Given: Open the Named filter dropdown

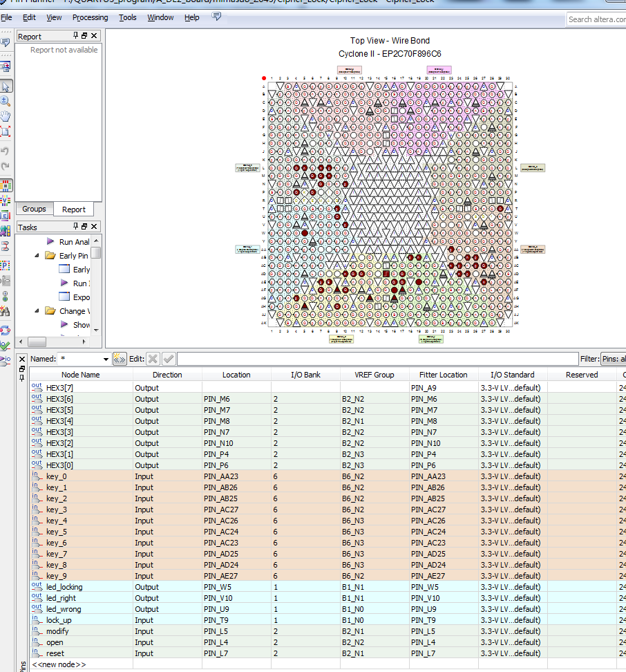Looking at the screenshot, I should pos(106,359).
